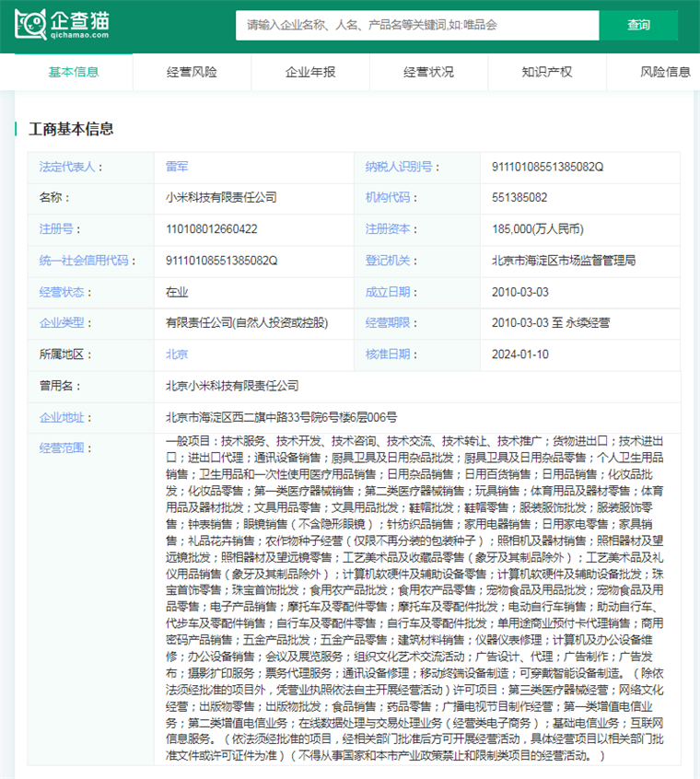Click the 企查猫 cat logo icon
Image resolution: width=700 pixels, height=779 pixels.
pos(30,24)
